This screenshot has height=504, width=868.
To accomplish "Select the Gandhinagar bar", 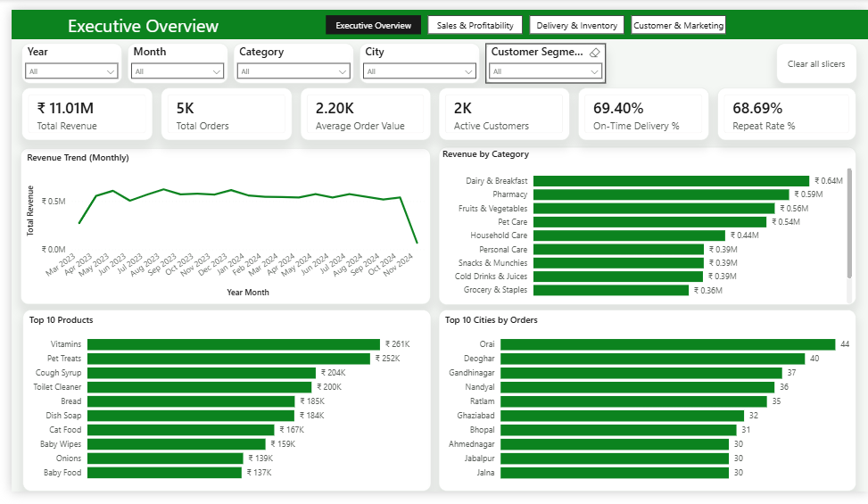I will [x=641, y=373].
